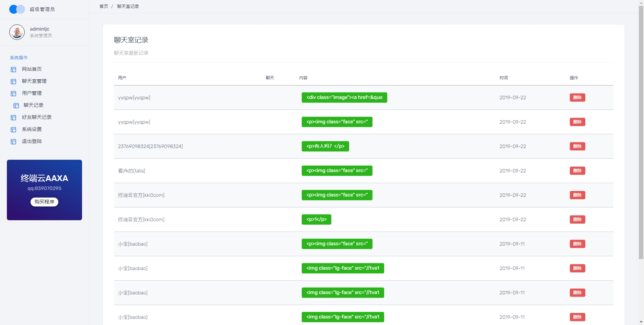644x325 pixels.
Task: Open the 好友聊天记录 menu item
Action: pyautogui.click(x=37, y=117)
